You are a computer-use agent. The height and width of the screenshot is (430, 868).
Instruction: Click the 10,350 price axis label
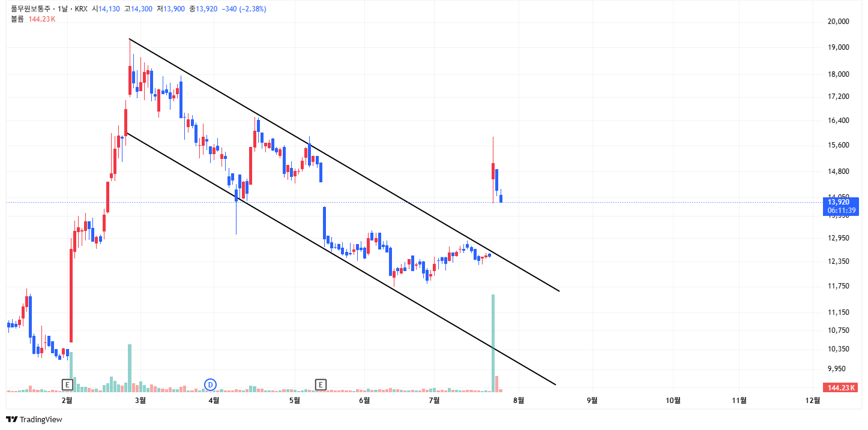838,349
